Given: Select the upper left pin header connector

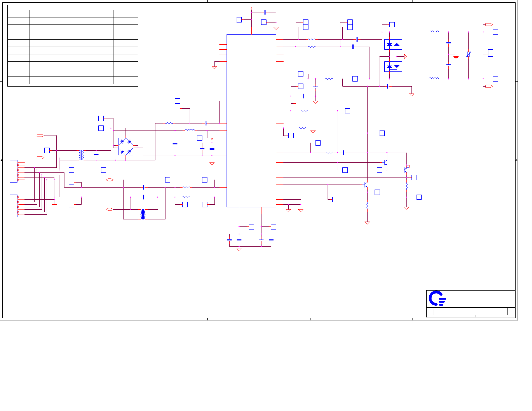Looking at the screenshot, I should click(14, 171).
